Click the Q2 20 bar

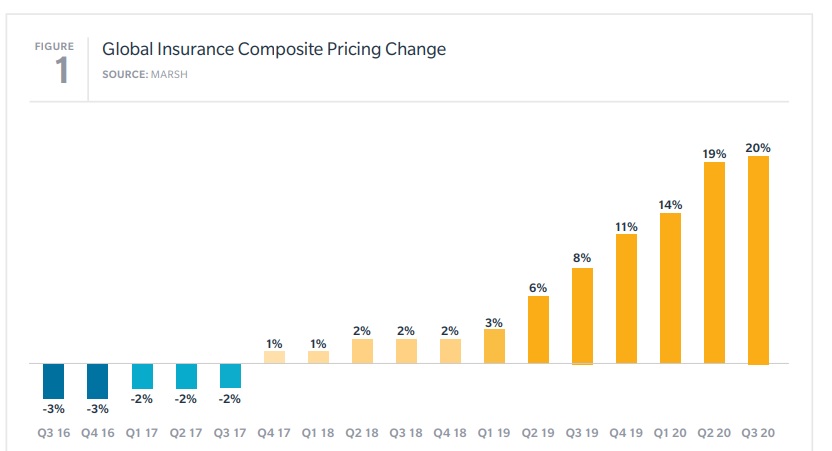[714, 262]
